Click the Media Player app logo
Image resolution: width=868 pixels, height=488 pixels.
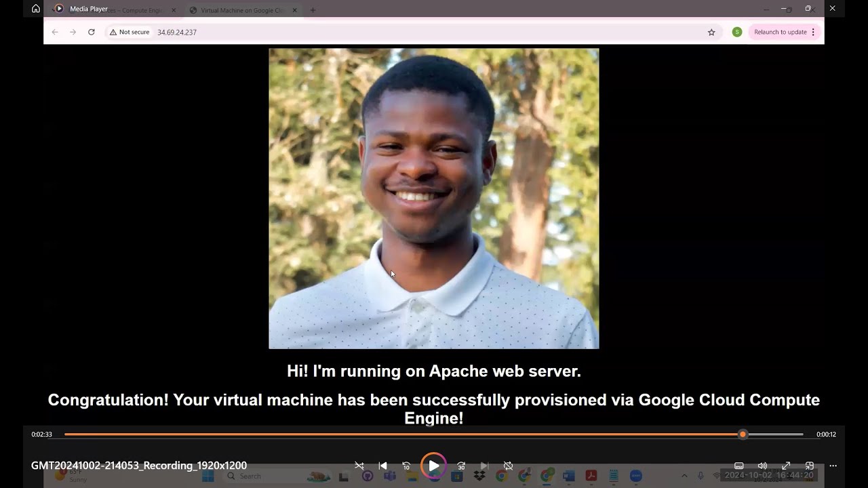59,9
